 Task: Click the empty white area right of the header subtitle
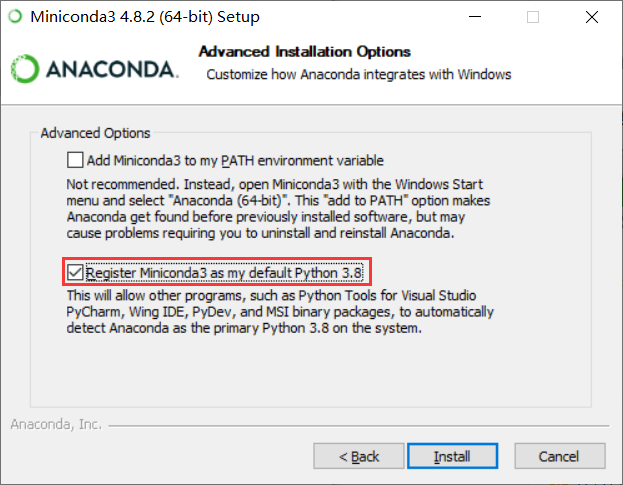(565, 74)
